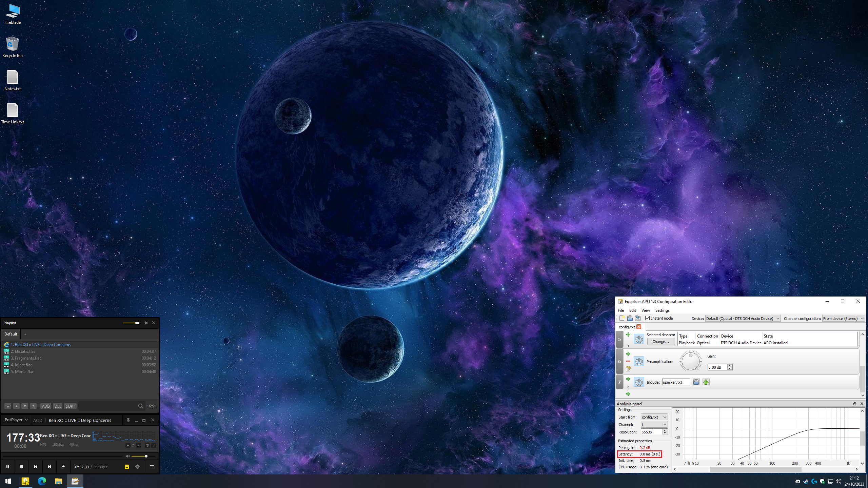Viewport: 868px width, 488px height.
Task: Toggle shuffle in PotPlayer
Action: click(154, 445)
